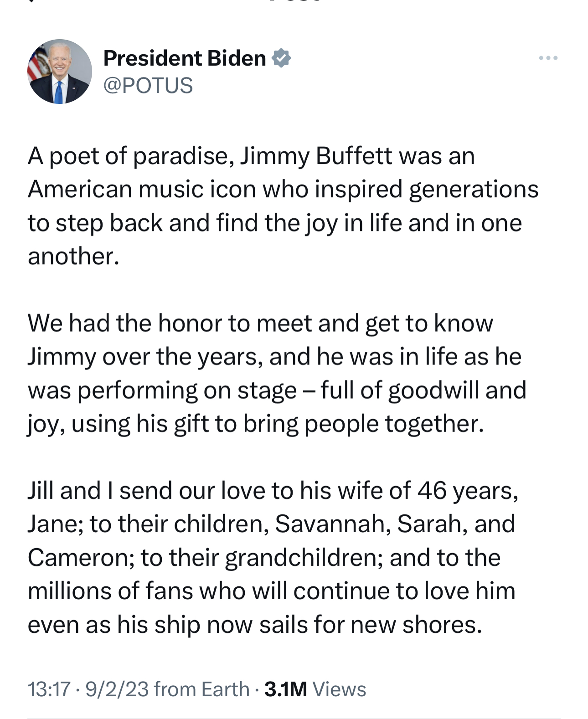Select the 9/2/23 post date
Screen dimensions: 588x719
coord(117,689)
